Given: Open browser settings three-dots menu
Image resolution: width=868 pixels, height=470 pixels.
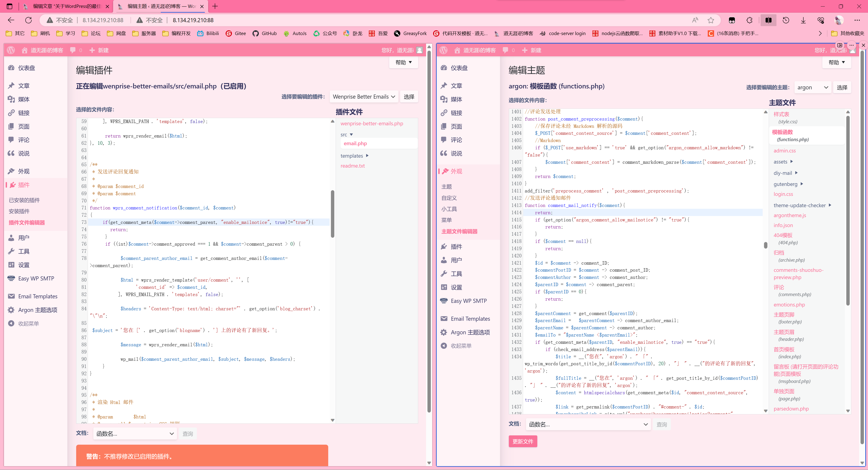Looking at the screenshot, I should [857, 20].
